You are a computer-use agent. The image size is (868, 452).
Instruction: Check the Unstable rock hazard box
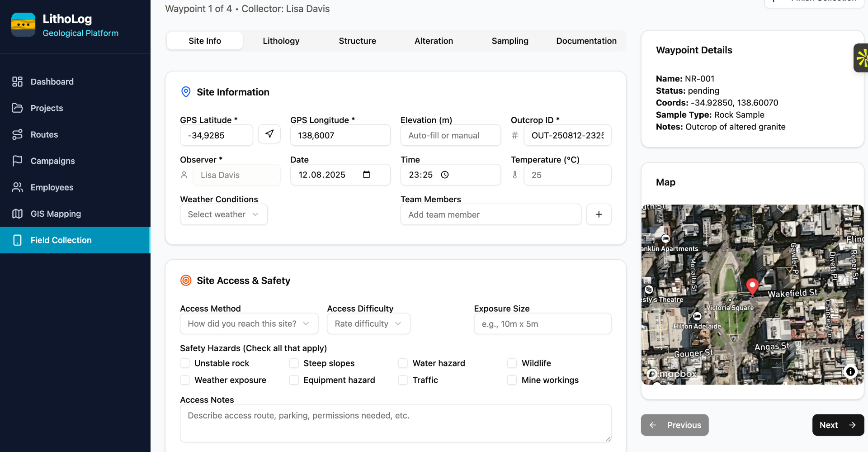click(185, 363)
